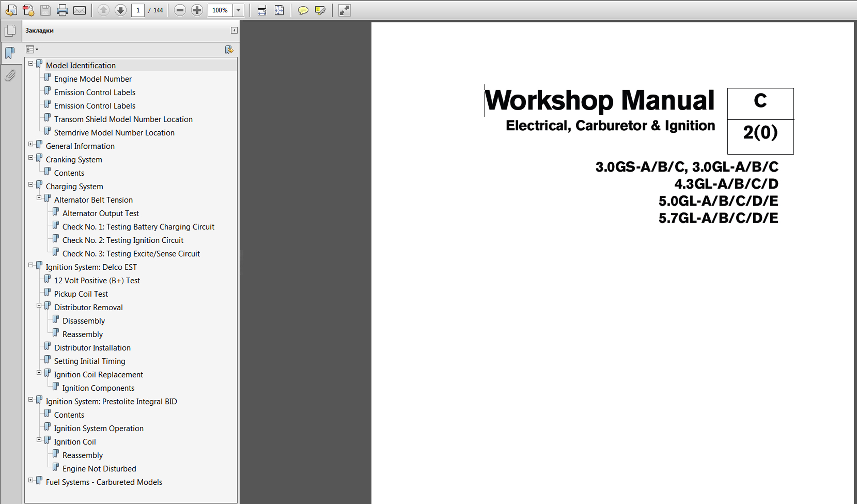Open the zoom percentage dropdown arrow

[x=238, y=10]
